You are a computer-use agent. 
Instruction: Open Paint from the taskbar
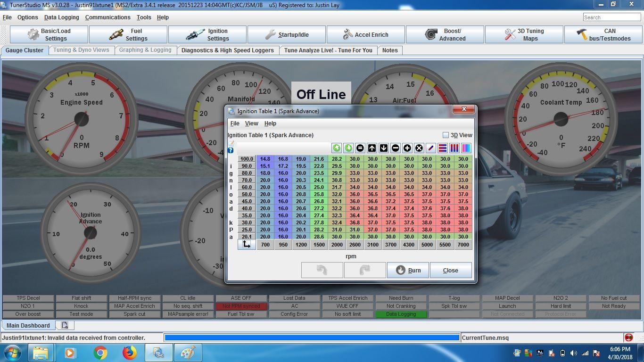tap(188, 353)
